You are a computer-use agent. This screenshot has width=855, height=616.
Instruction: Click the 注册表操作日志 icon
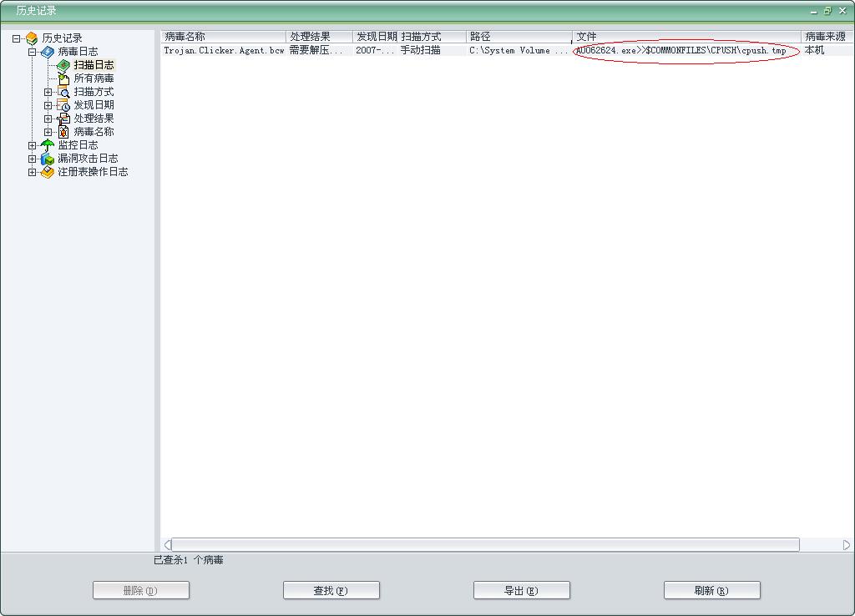coord(48,172)
